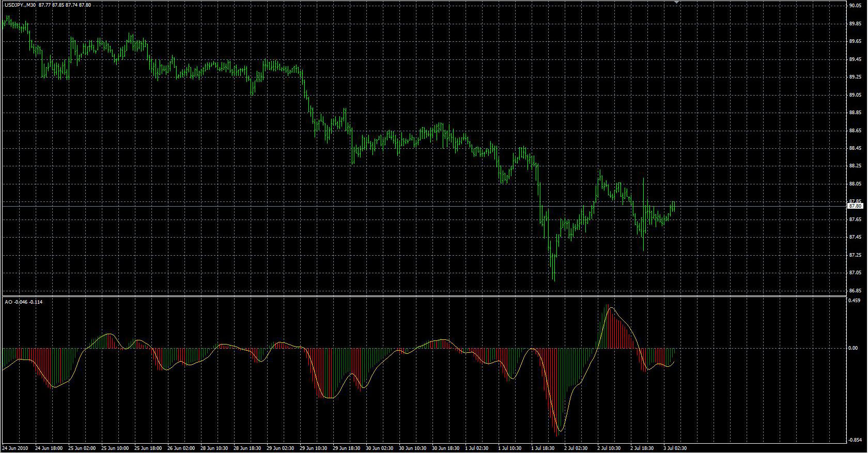Click the 87.65 price scale label
This screenshot has width=868, height=453.
pyautogui.click(x=855, y=220)
